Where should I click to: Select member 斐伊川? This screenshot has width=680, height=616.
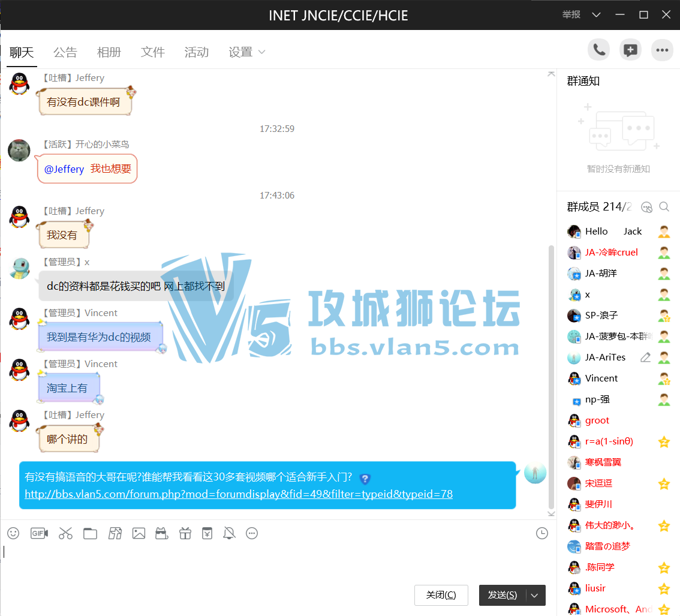(x=618, y=504)
